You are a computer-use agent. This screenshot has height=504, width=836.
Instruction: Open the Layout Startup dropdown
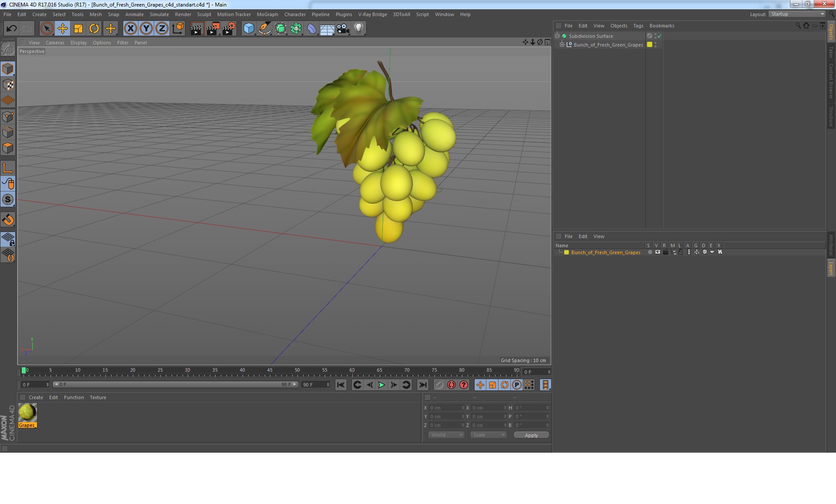tap(797, 14)
